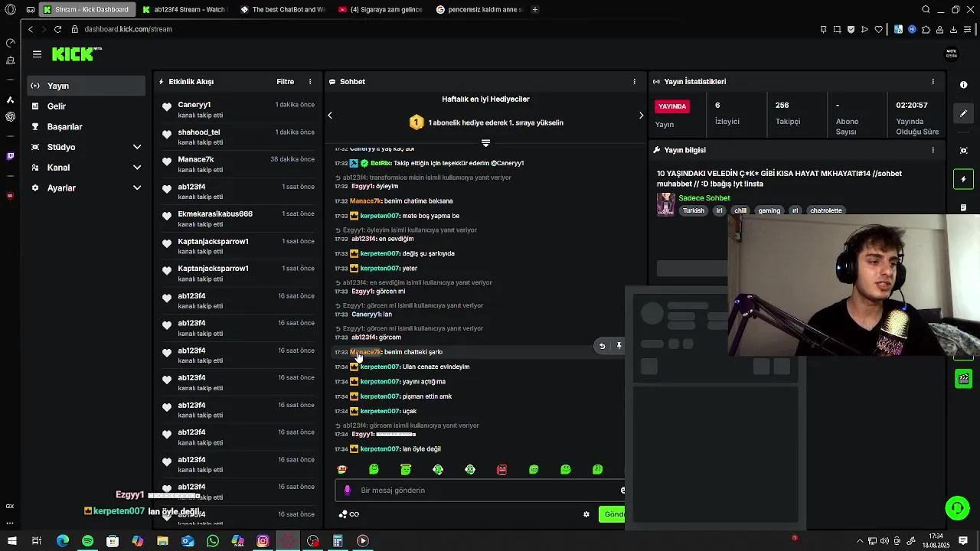The image size is (980, 551).
Task: Click the address bar URL
Action: (x=128, y=29)
